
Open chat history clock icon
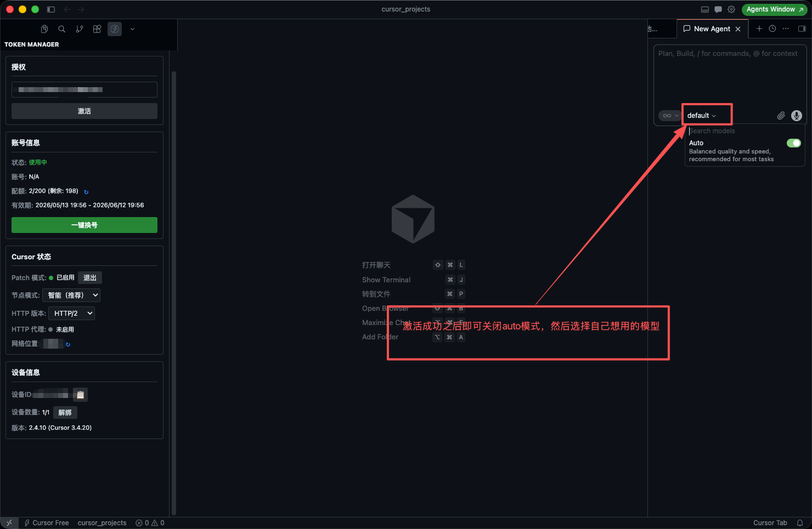coord(772,29)
